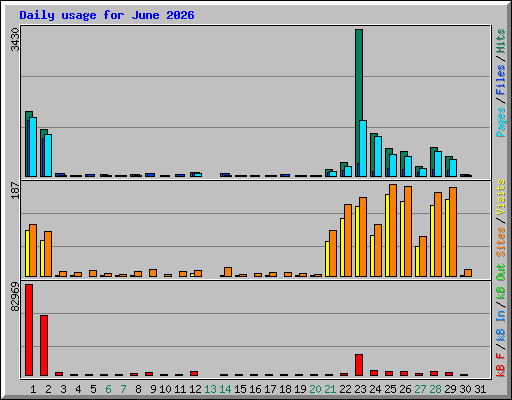Click the yellow visits bar for day 26
The width and height of the screenshot is (512, 400).
[x=402, y=239]
